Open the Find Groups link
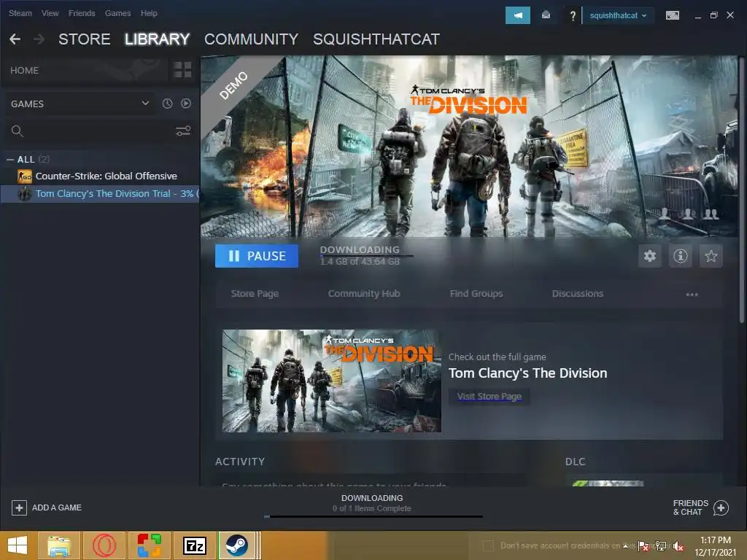This screenshot has width=747, height=560. tap(476, 294)
